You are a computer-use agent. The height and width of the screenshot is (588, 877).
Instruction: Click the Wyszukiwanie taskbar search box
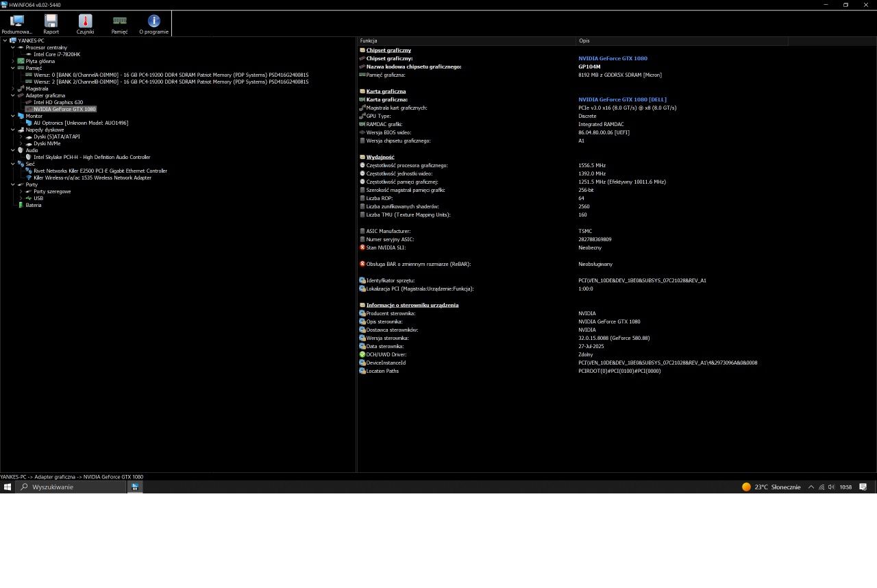click(71, 487)
